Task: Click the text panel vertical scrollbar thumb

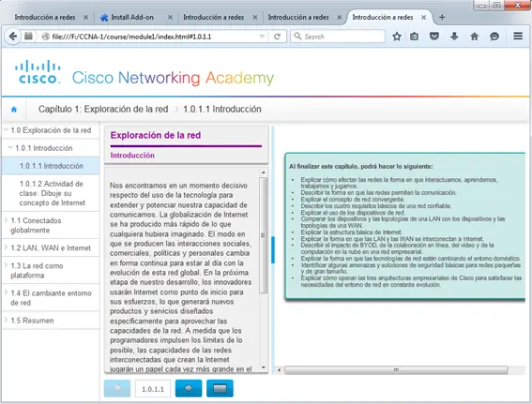Action: click(x=263, y=235)
